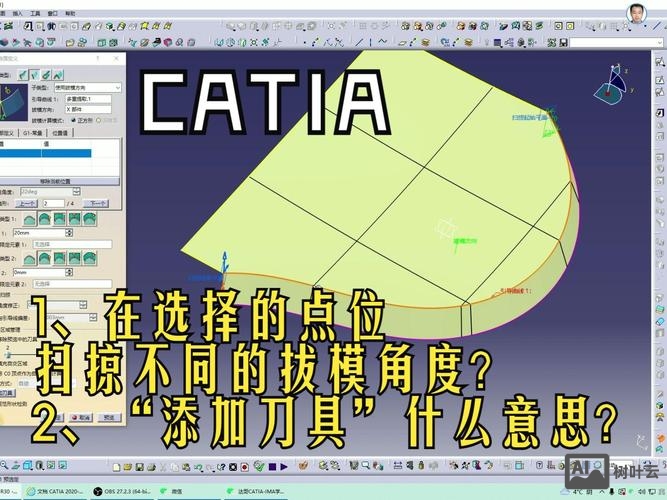Viewport: 667px width, 500px height.
Task: Click the compass in the viewport corner
Action: 613,87
